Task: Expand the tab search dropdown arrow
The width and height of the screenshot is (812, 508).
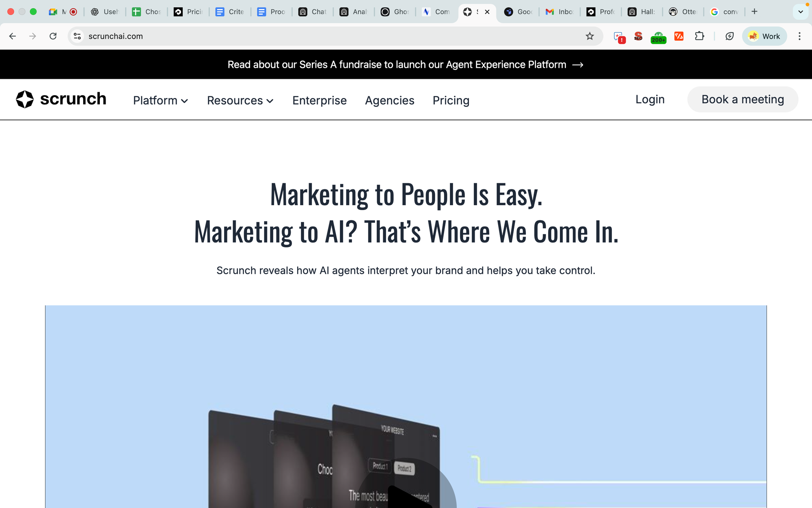Action: pos(801,12)
